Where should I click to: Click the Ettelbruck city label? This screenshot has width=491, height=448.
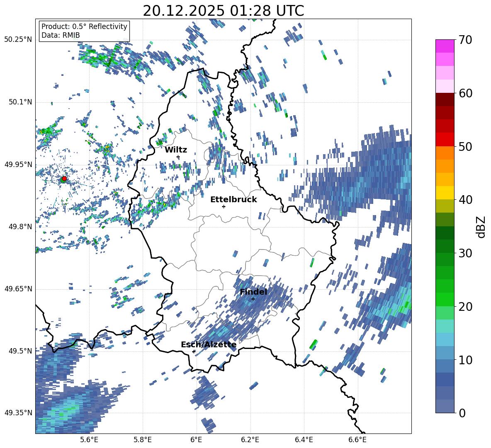click(233, 199)
